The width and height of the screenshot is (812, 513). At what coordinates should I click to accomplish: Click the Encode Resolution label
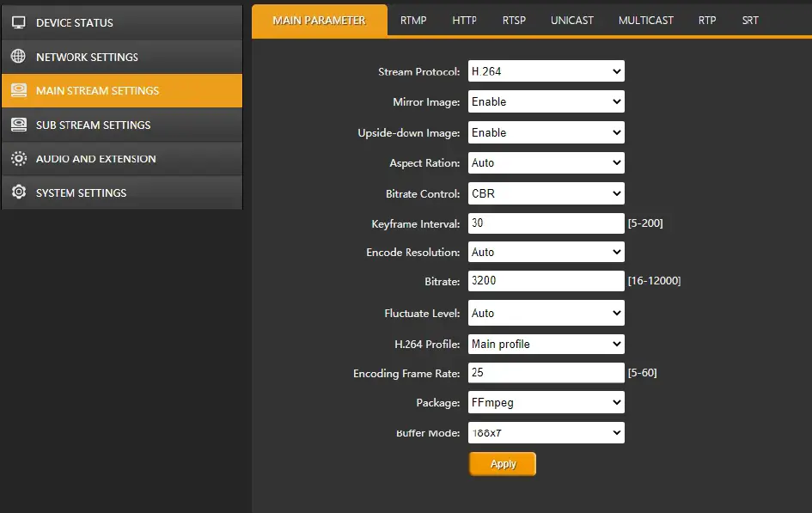412,253
